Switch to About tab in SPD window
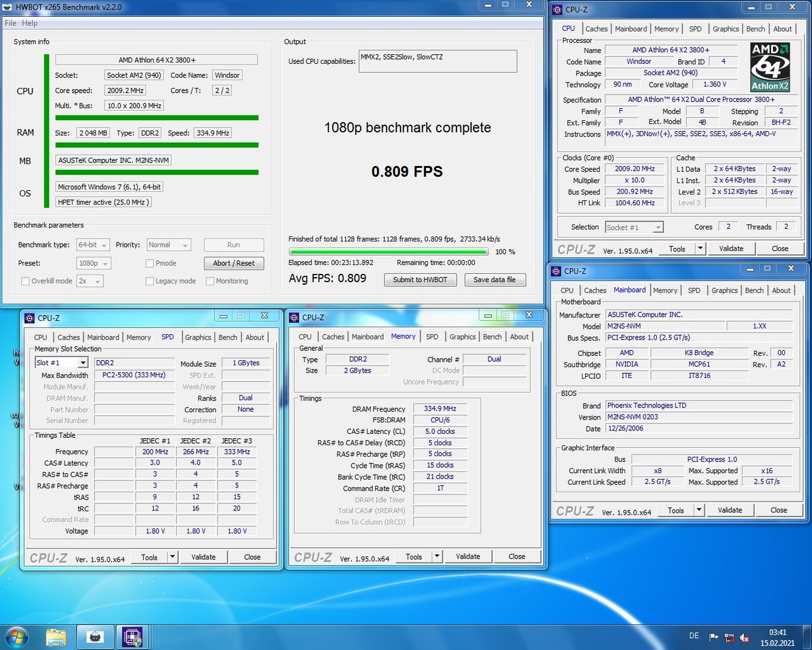This screenshot has height=650, width=812. coord(254,338)
